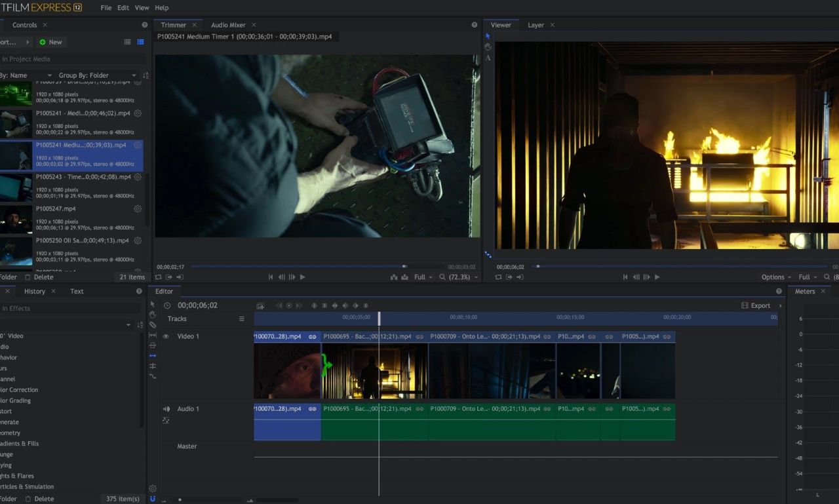Image resolution: width=839 pixels, height=504 pixels.
Task: Click Delete button in Media panel footer
Action: (x=39, y=277)
